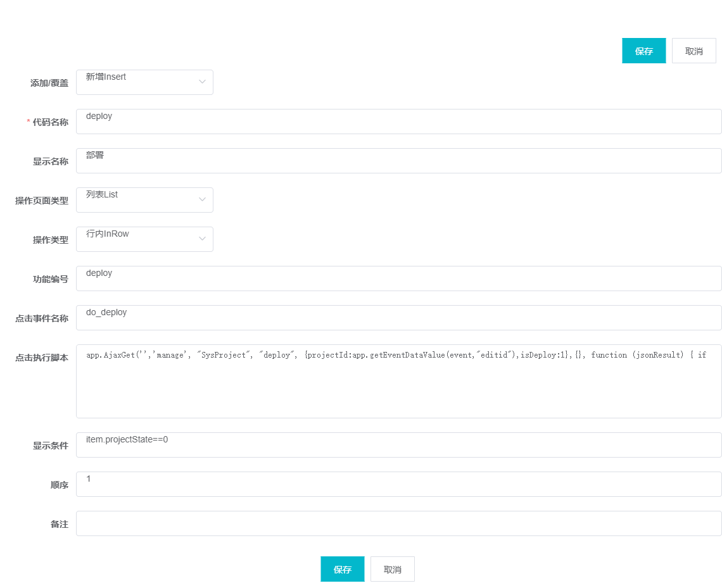This screenshot has height=588, width=722.
Task: Open the 操作页面类型 dropdown showing 列表List
Action: pos(144,200)
